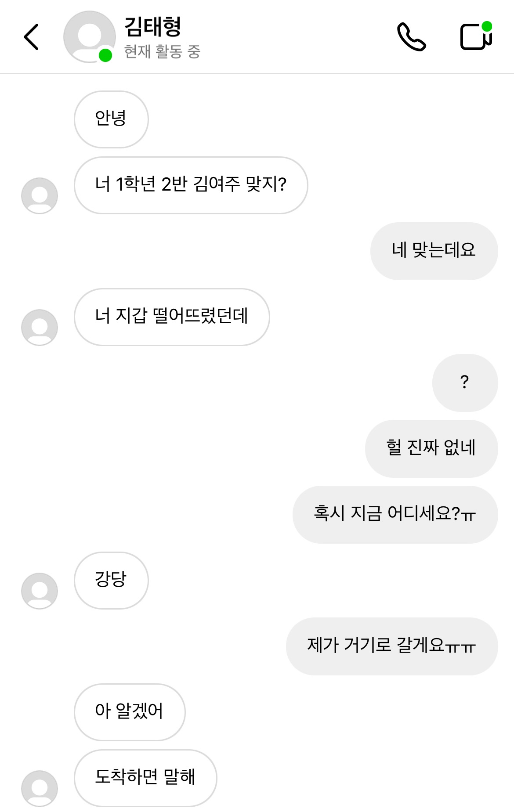
Task: Open 김태형's profile picture in header
Action: click(89, 37)
